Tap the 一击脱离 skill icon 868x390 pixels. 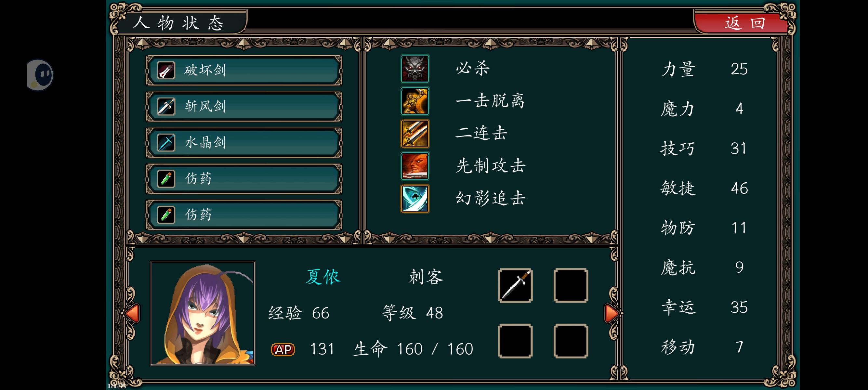click(x=414, y=101)
